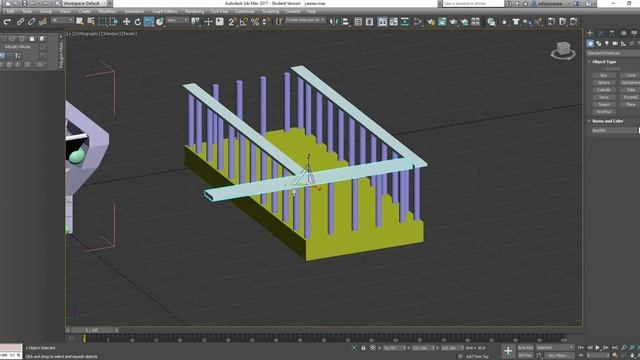Click Use Pivot Point Center icon
640x360 pixels.
pos(196,22)
